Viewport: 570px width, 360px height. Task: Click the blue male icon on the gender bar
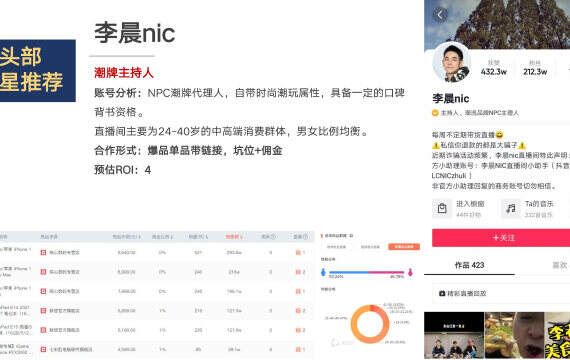323,272
